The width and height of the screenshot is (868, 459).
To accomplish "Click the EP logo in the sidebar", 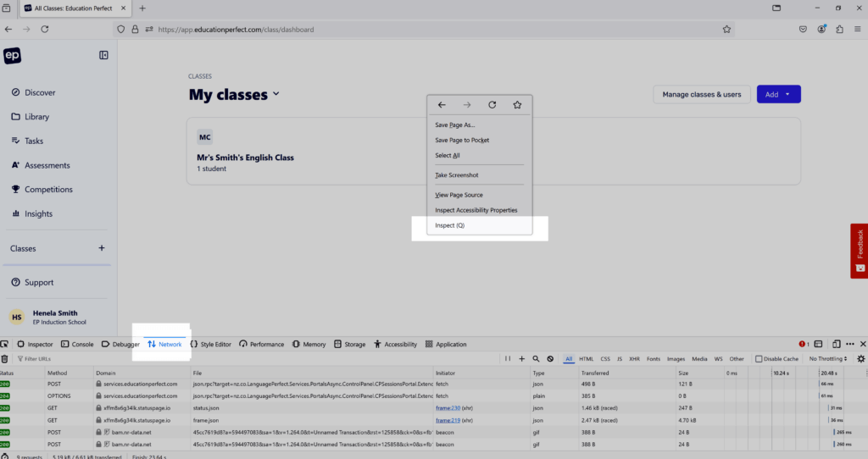I will point(12,55).
